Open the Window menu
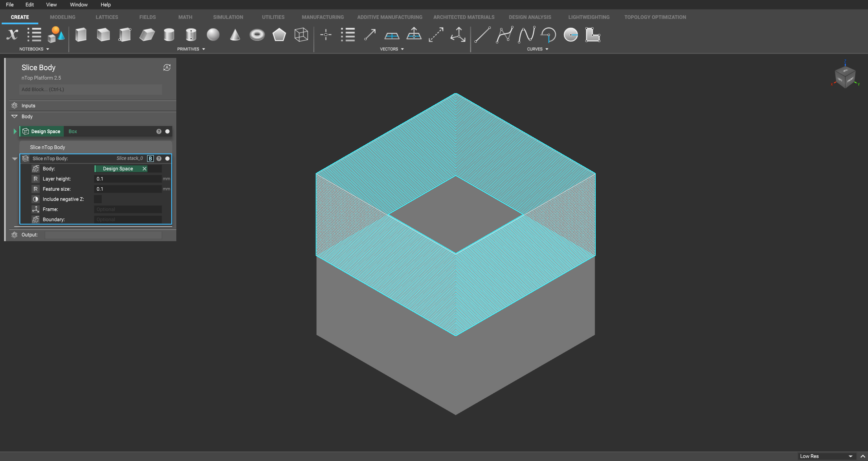Image resolution: width=868 pixels, height=461 pixels. pyautogui.click(x=79, y=5)
